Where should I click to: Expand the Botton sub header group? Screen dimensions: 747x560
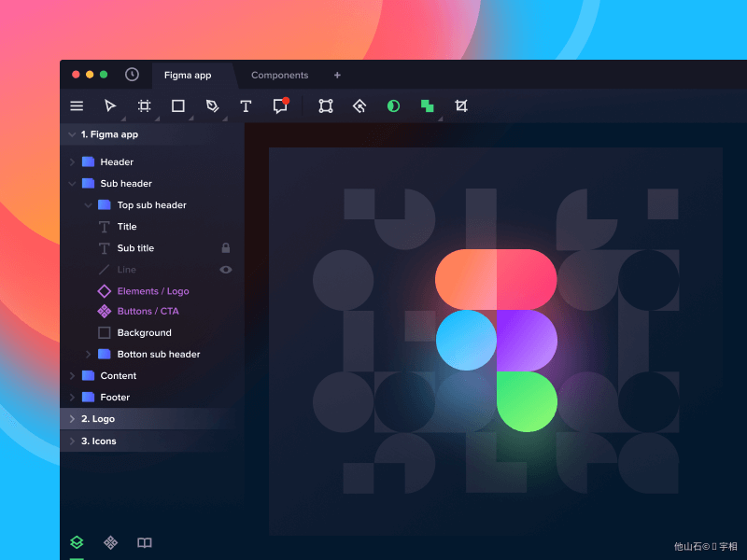[x=88, y=355]
